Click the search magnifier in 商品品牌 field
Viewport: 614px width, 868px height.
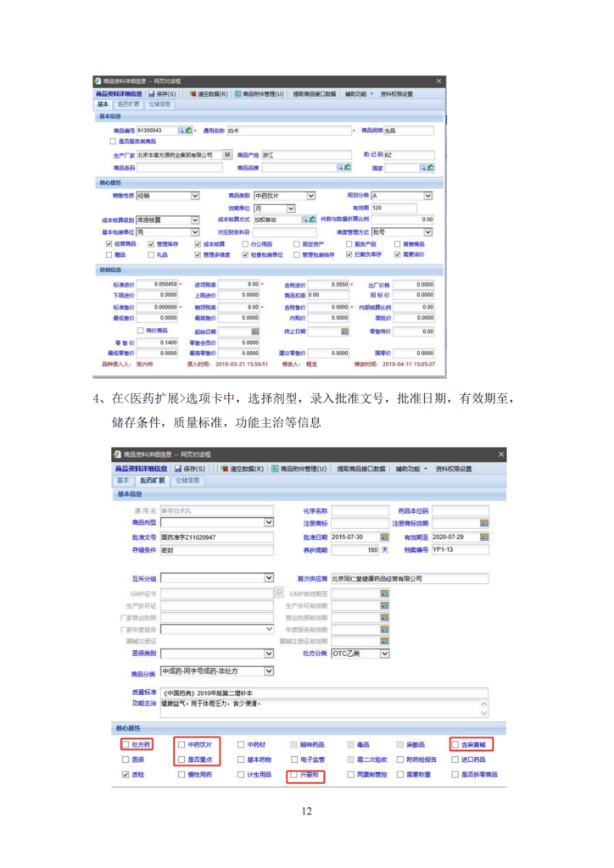click(340, 167)
